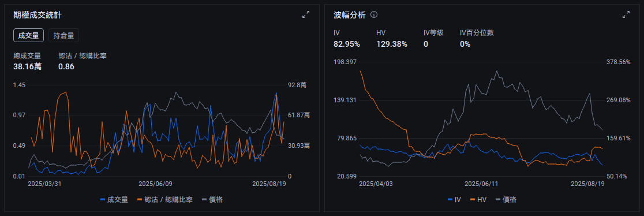The height and width of the screenshot is (216, 644).
Task: Click the IV百分位數 label
Action: pos(477,33)
